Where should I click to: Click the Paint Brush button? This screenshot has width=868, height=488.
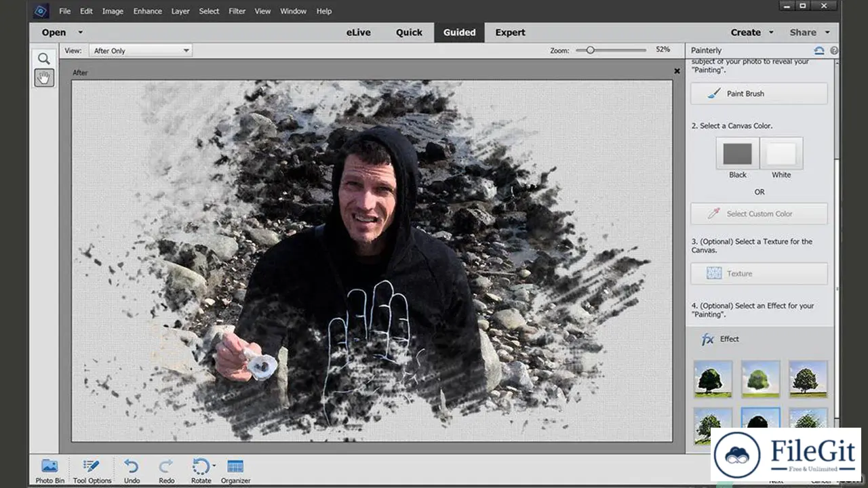[x=759, y=94]
